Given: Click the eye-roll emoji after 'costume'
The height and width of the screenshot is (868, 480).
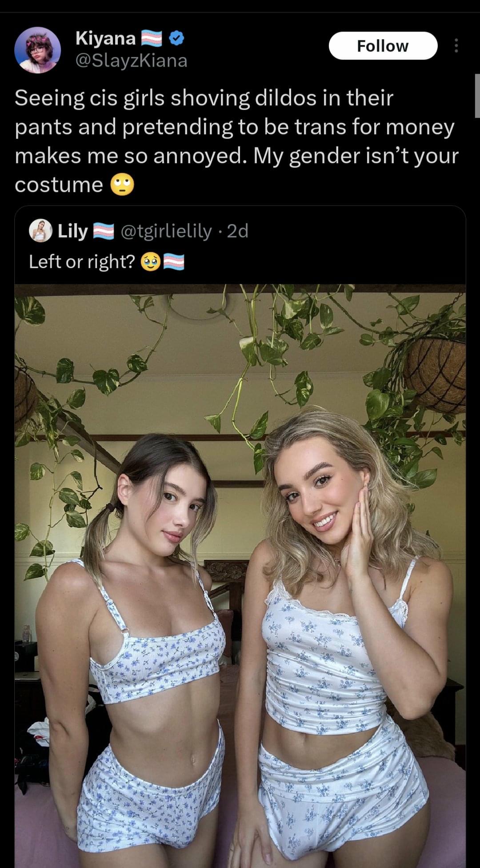Looking at the screenshot, I should pyautogui.click(x=122, y=185).
